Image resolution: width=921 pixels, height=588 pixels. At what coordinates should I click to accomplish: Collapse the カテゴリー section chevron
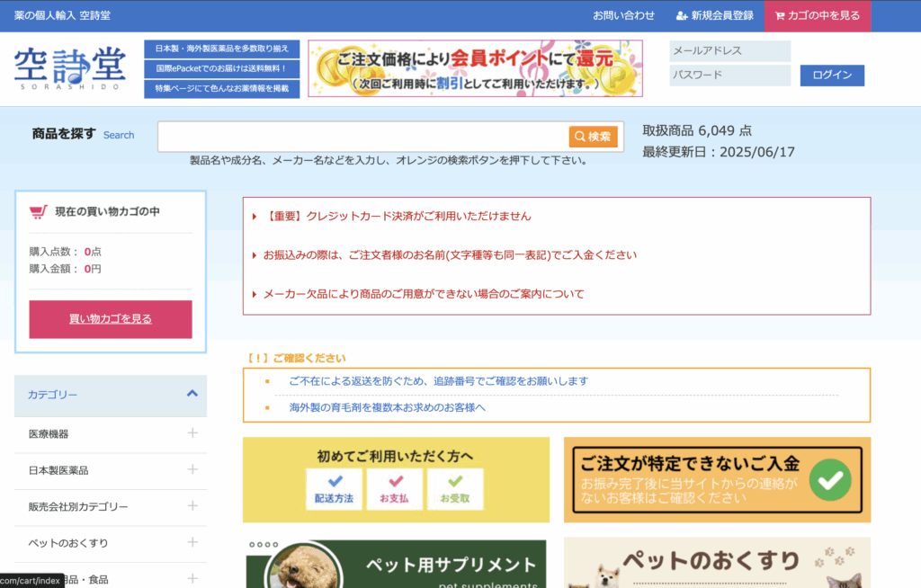click(192, 394)
